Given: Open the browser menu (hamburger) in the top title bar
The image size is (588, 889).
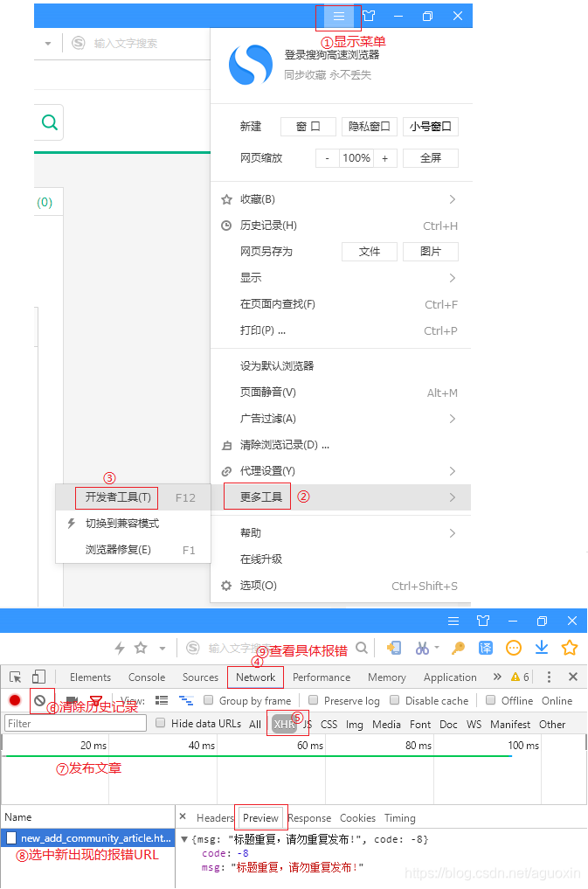Looking at the screenshot, I should click(339, 16).
